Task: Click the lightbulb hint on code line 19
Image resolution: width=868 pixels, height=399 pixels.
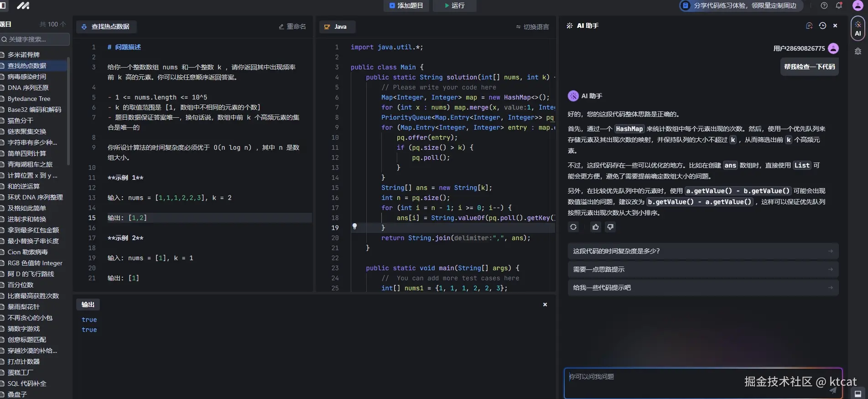Action: (x=354, y=226)
